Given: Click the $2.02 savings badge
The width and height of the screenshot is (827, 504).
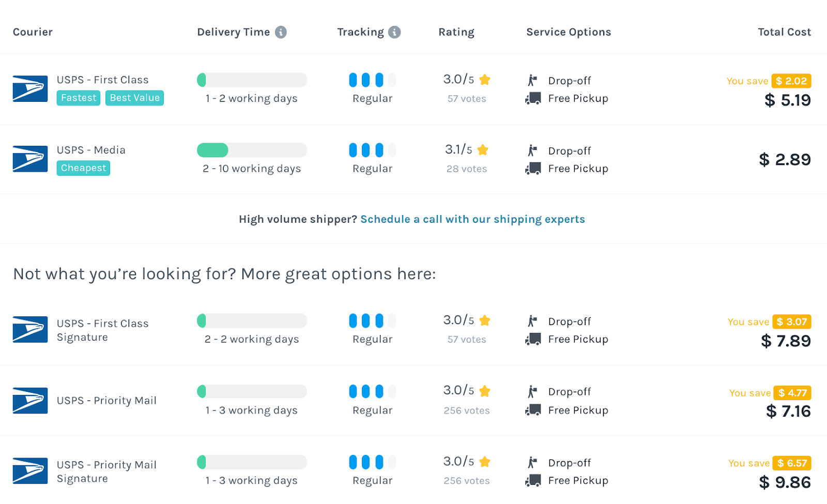Looking at the screenshot, I should click(791, 81).
